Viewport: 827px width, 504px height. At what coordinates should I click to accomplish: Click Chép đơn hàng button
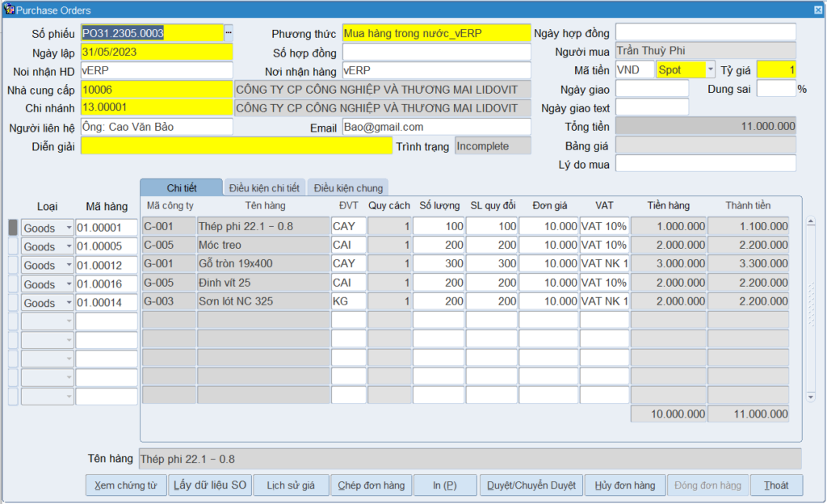click(372, 485)
